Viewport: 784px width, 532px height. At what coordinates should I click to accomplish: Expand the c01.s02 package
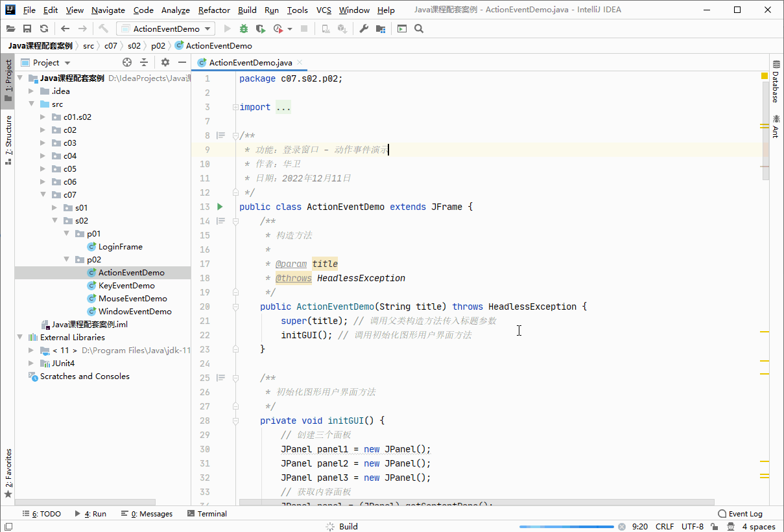(43, 117)
